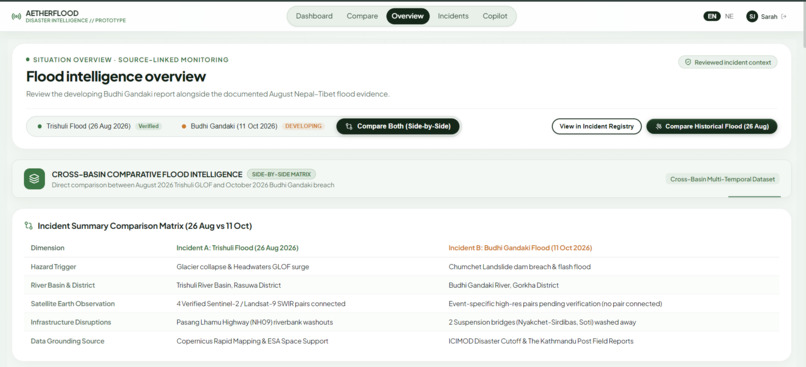This screenshot has height=367, width=806.
Task: Click Chumchet Landslide dam breach cell
Action: tap(520, 267)
